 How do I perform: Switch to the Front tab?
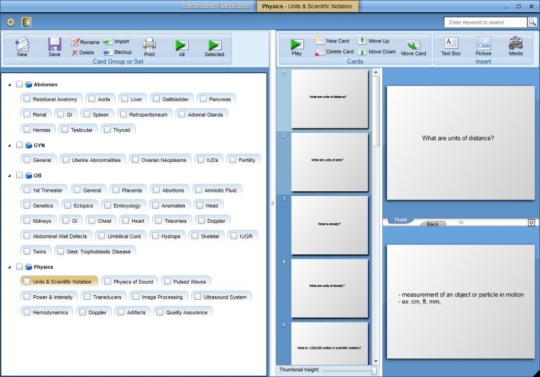401,220
